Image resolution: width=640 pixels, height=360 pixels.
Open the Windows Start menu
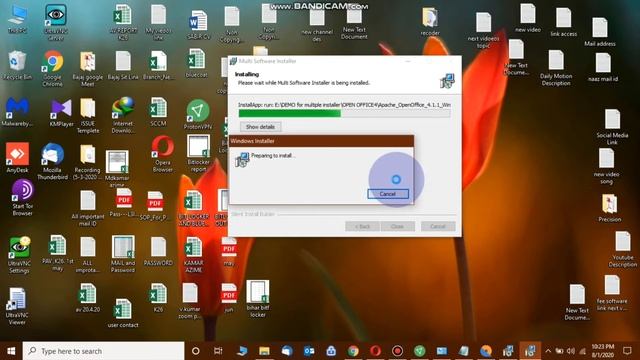pos(11,351)
